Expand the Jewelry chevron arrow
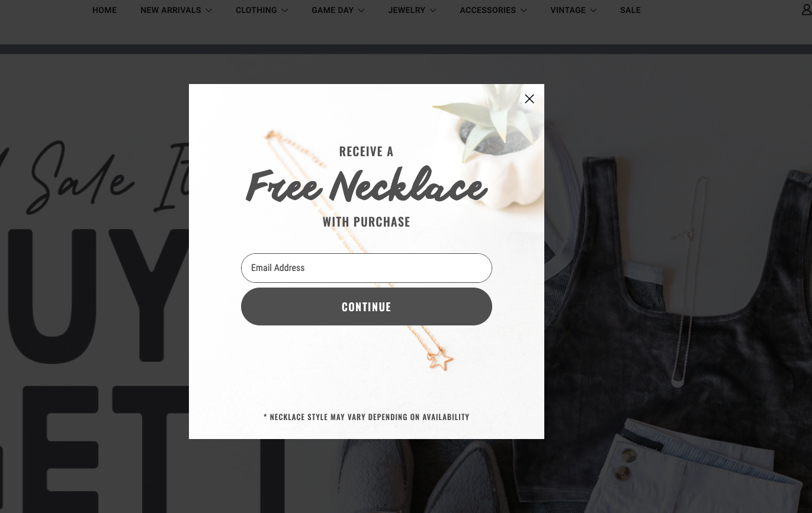The image size is (812, 513). click(x=433, y=11)
